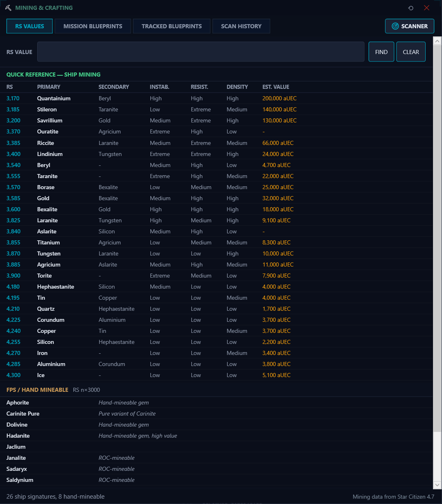This screenshot has width=442, height=504.
Task: Click RS value 3,540 for Beryl
Action: (x=14, y=165)
